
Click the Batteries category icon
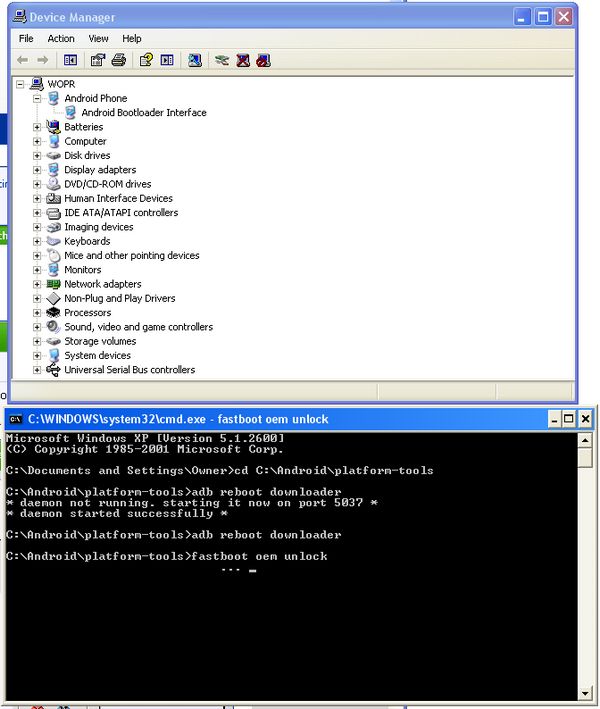pos(53,127)
